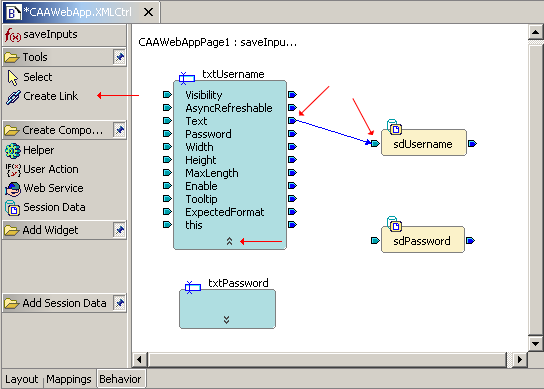Click the Password property label
The width and height of the screenshot is (544, 389).
click(x=208, y=134)
